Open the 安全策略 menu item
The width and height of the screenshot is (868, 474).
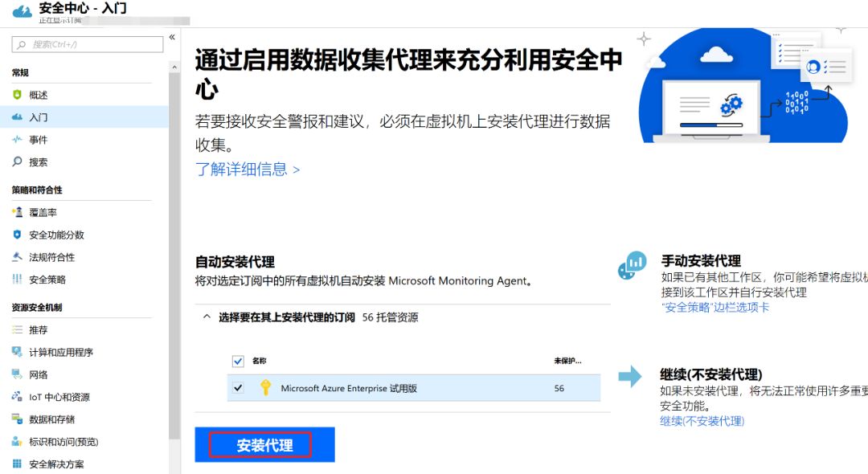[47, 280]
